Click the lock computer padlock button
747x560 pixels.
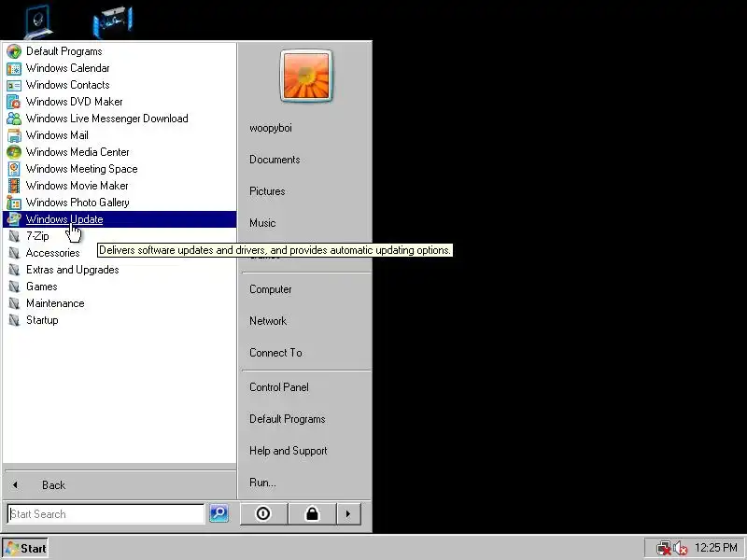pyautogui.click(x=312, y=514)
